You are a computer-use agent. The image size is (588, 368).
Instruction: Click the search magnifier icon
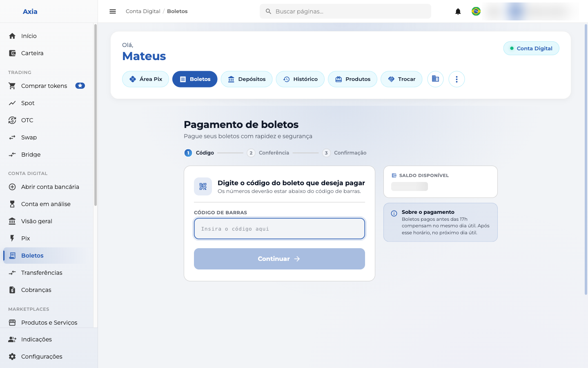tap(268, 11)
